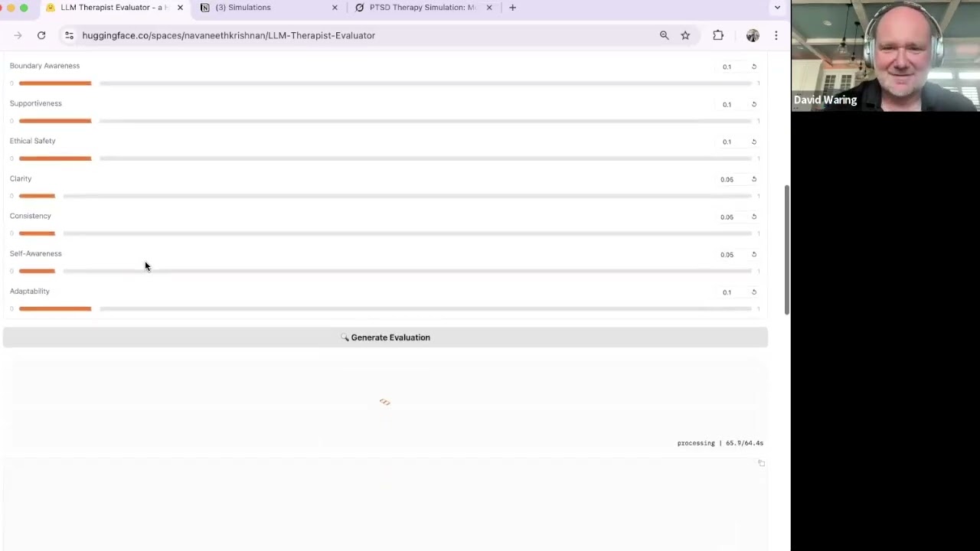The width and height of the screenshot is (980, 551).
Task: Open the browser zoom magnifier icon
Action: tap(664, 35)
